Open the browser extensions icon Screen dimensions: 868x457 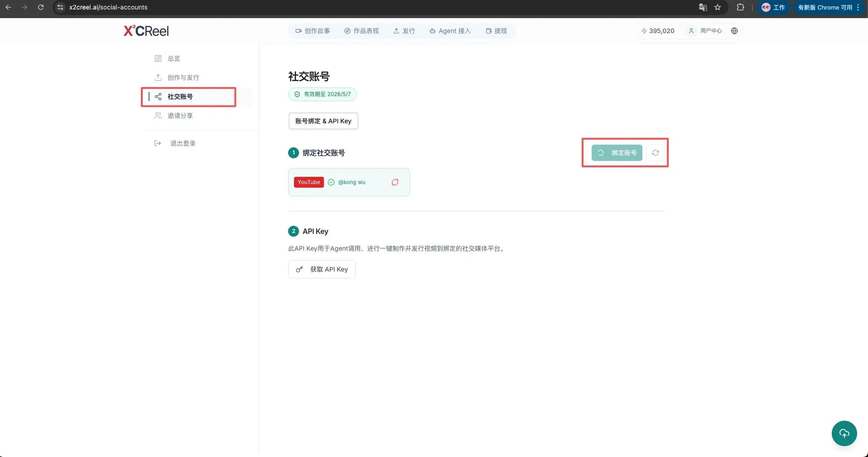coord(740,7)
